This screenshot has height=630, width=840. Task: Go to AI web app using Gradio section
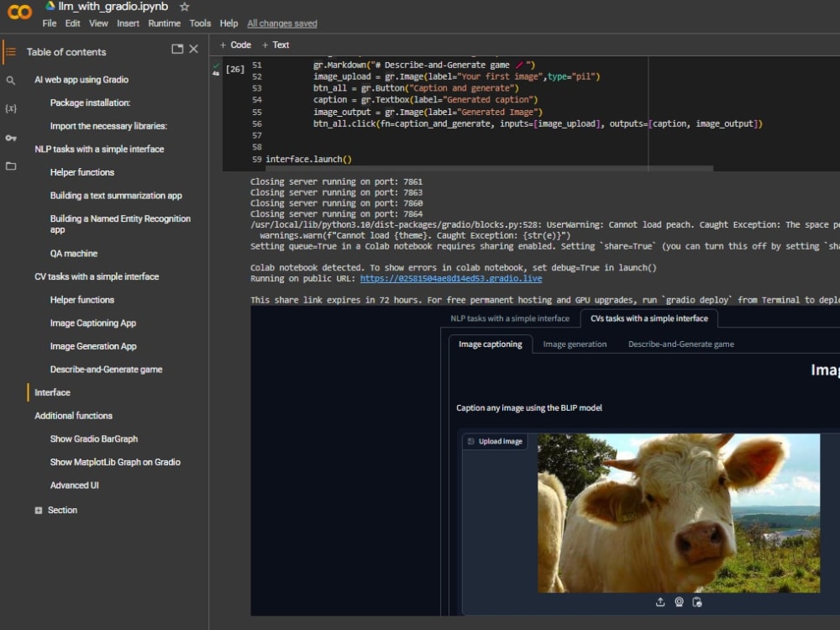pos(81,80)
